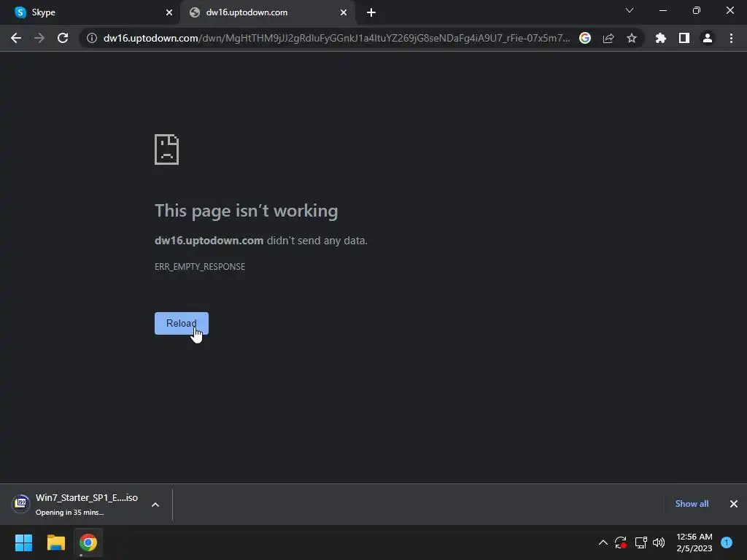Image resolution: width=747 pixels, height=560 pixels.
Task: Click the ERR_EMPTY_RESPONSE error code text
Action: (200, 267)
